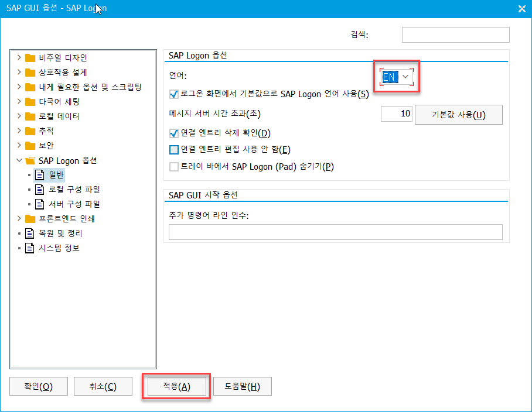Click the 다국어 세팅 folder icon
The image size is (532, 412).
[30, 102]
